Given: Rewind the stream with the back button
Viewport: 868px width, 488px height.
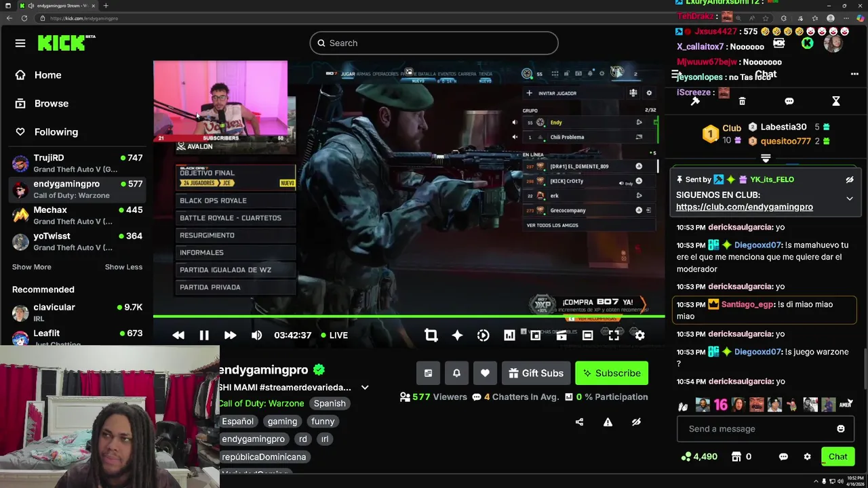Looking at the screenshot, I should [x=178, y=335].
